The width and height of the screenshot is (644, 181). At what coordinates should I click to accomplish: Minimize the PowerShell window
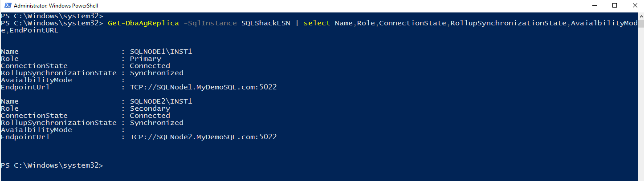[x=594, y=6]
